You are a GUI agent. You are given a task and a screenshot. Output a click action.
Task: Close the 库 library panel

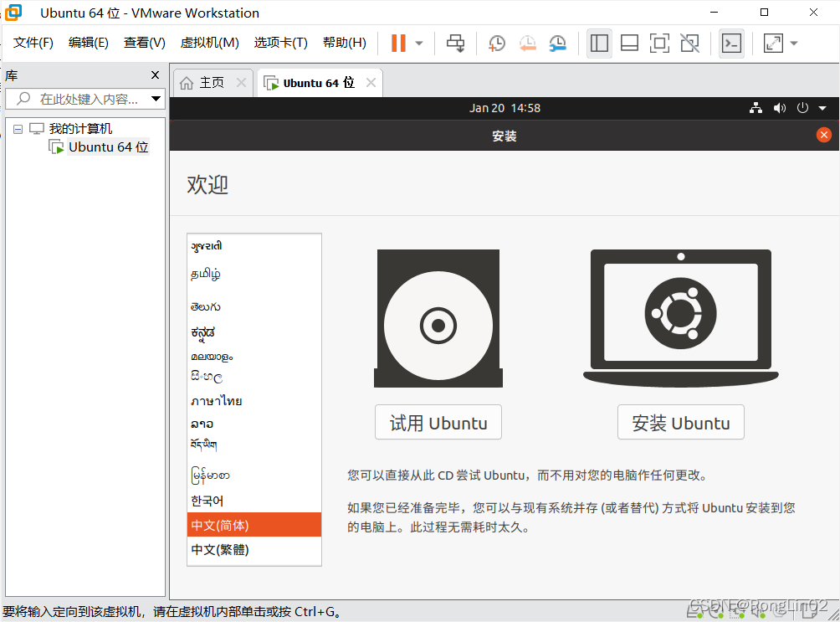click(156, 75)
